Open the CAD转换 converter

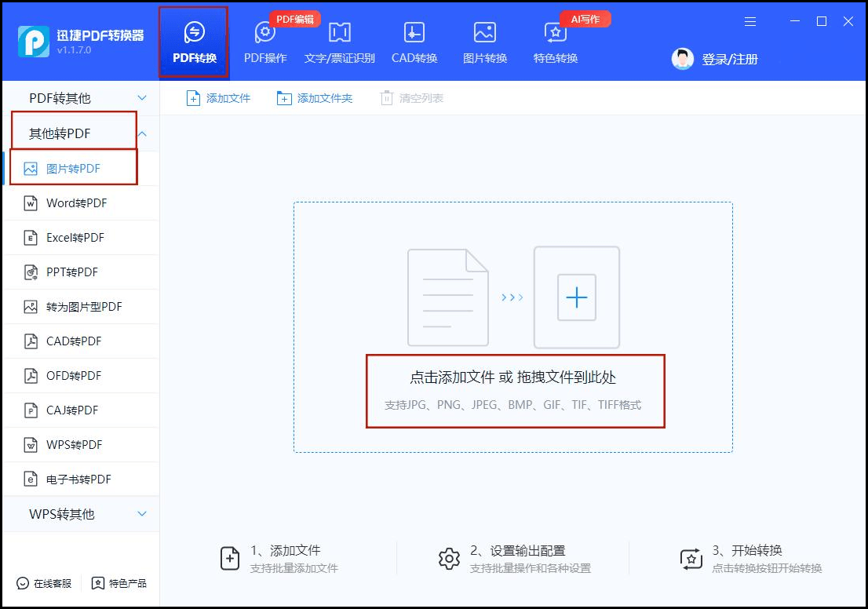(x=414, y=35)
